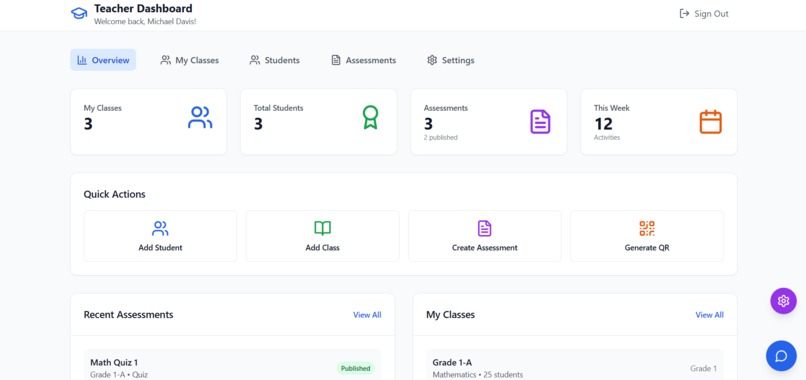Image resolution: width=806 pixels, height=380 pixels.
Task: Click the graduation cap logo icon
Action: (79, 13)
